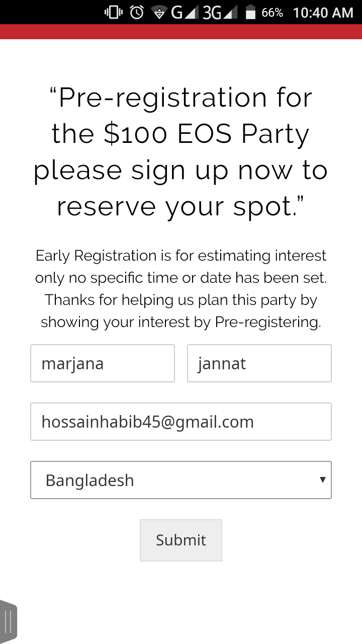Tap the 66% battery percentage text
Viewport: 362px width, 644px height.
click(272, 13)
